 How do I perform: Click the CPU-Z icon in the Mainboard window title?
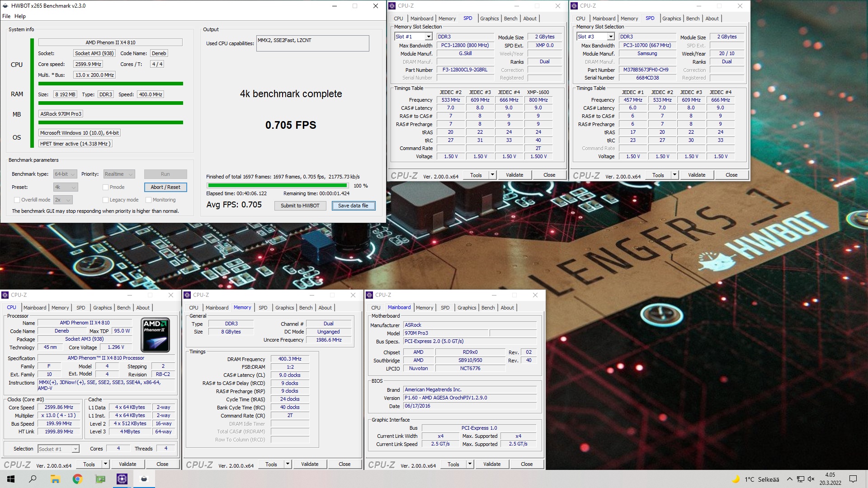click(x=369, y=295)
